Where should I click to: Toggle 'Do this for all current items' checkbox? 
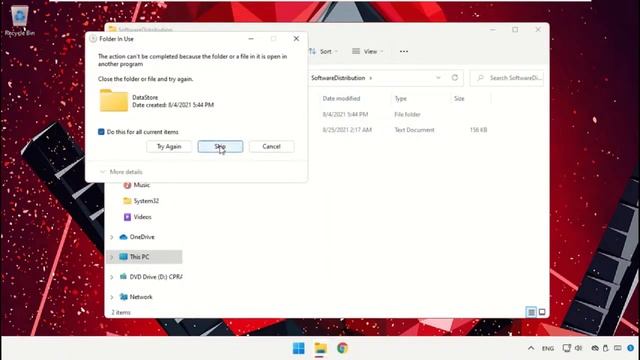pyautogui.click(x=101, y=132)
